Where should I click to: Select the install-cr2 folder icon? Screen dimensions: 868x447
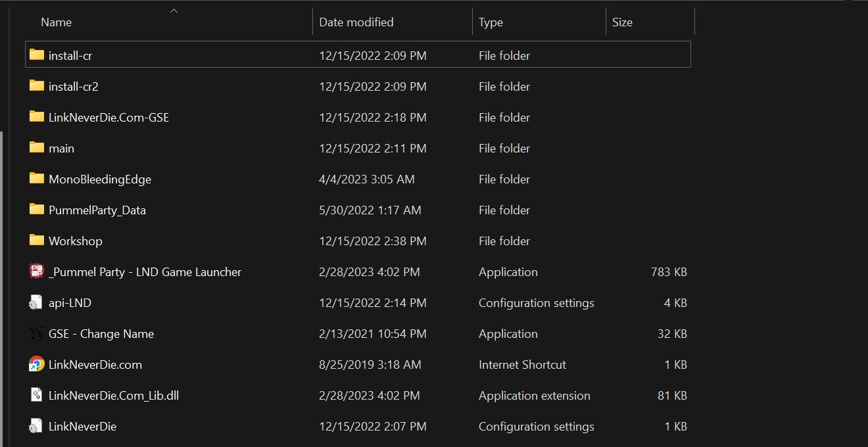tap(37, 86)
